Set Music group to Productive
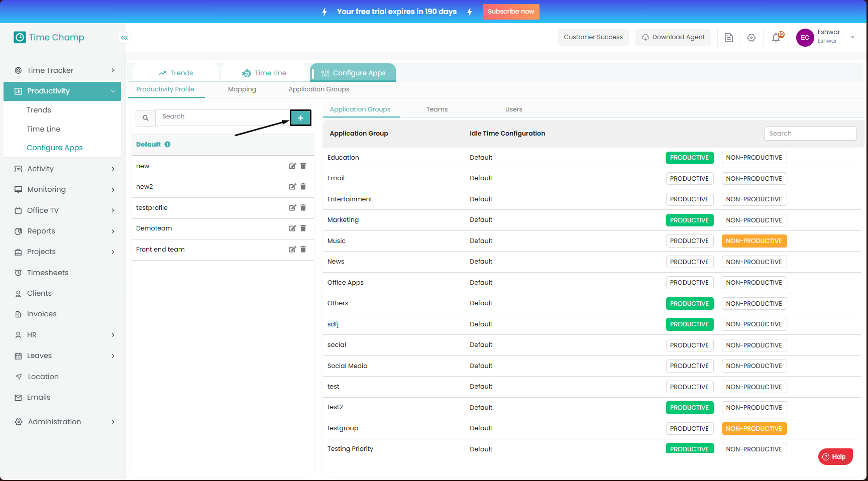The height and width of the screenshot is (481, 868). (690, 241)
